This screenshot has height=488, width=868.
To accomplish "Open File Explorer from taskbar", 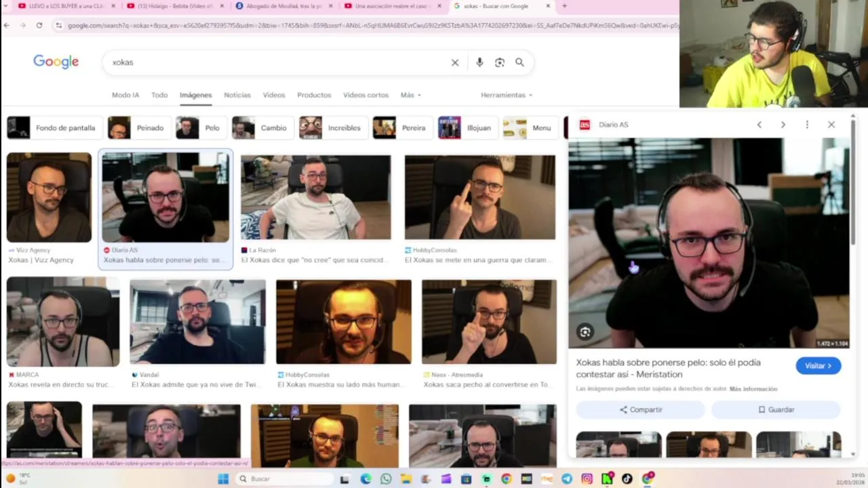I will [x=406, y=479].
